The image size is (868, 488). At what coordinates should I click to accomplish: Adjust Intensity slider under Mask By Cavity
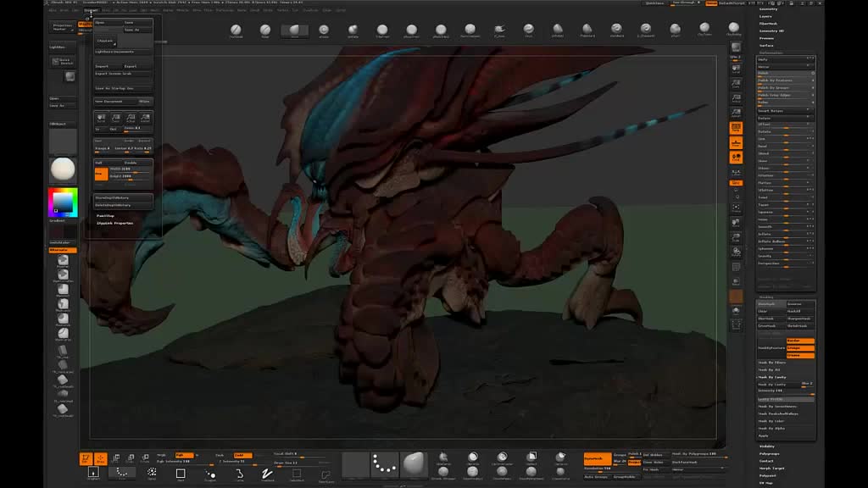786,391
